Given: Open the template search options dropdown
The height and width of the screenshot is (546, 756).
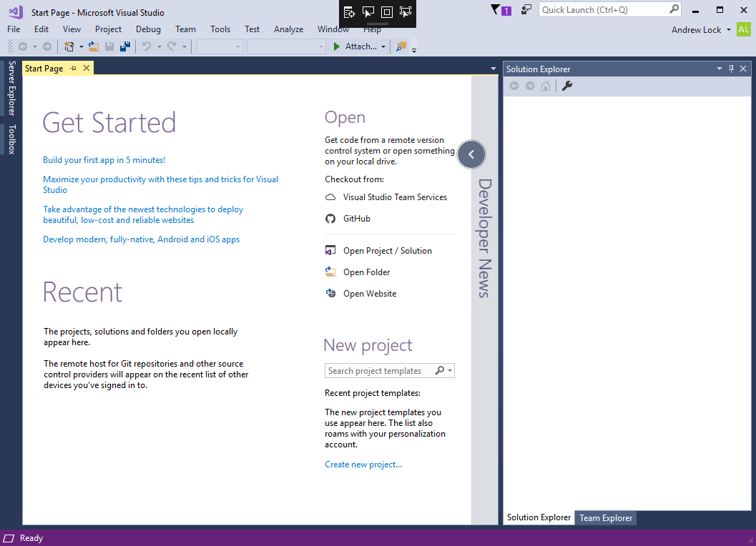Looking at the screenshot, I should tap(450, 371).
